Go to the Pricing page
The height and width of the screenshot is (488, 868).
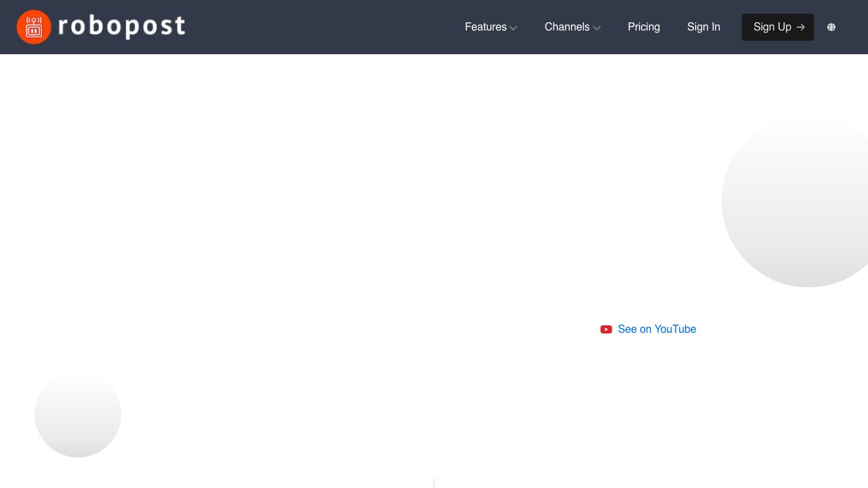644,27
